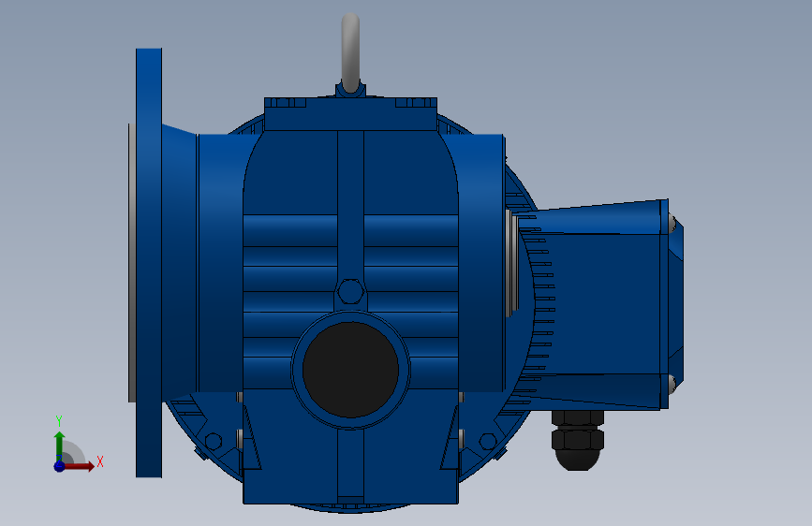Click the blue origin ball of triad
Screen dimensions: 812x526
tap(60, 466)
